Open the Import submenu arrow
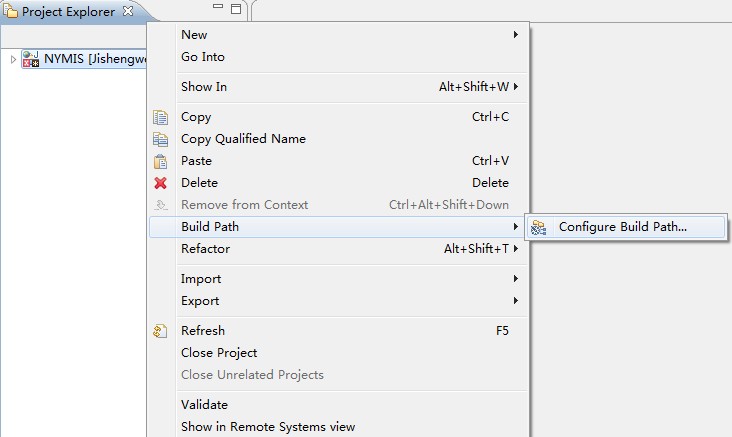 tap(516, 279)
